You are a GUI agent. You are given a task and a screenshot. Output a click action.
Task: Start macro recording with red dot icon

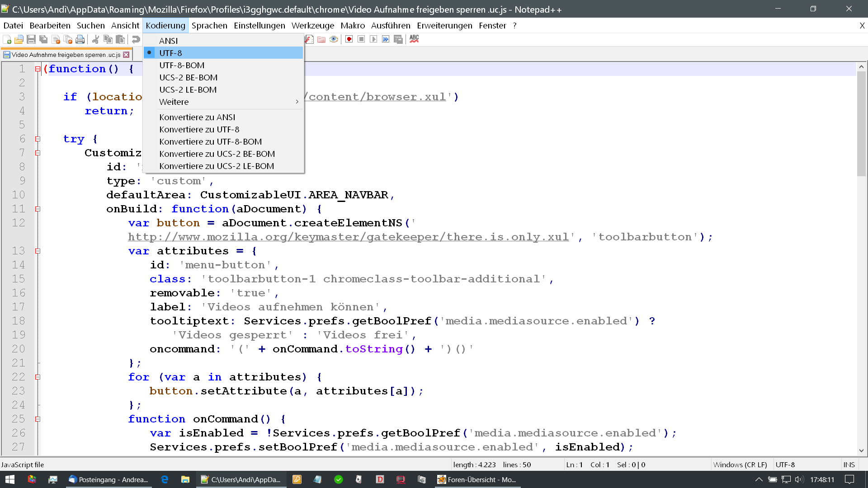coord(349,39)
